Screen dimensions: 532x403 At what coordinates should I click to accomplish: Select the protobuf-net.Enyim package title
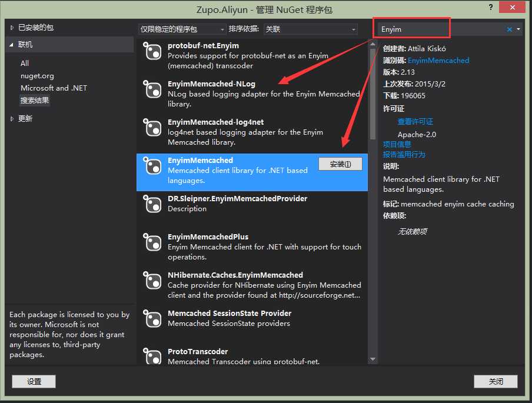(203, 46)
